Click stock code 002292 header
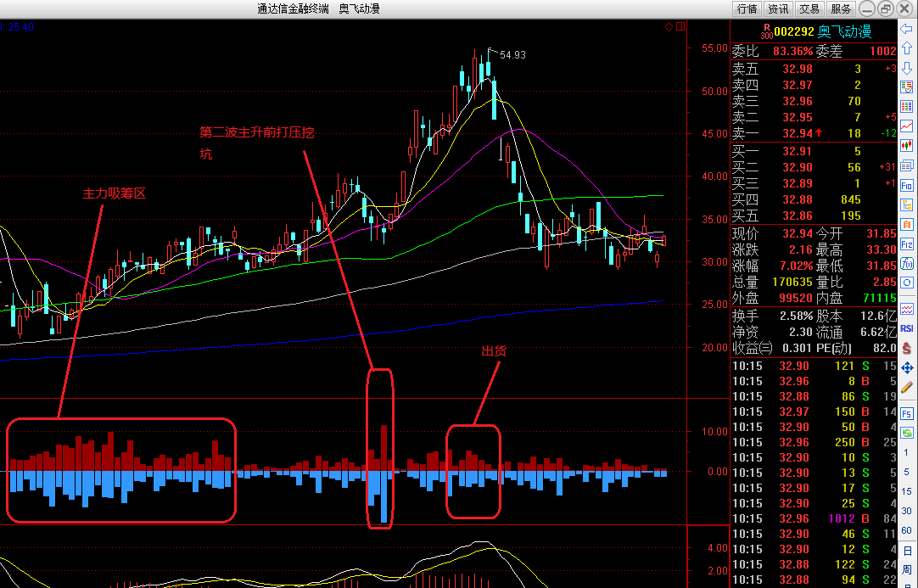Image resolution: width=918 pixels, height=588 pixels. (794, 31)
